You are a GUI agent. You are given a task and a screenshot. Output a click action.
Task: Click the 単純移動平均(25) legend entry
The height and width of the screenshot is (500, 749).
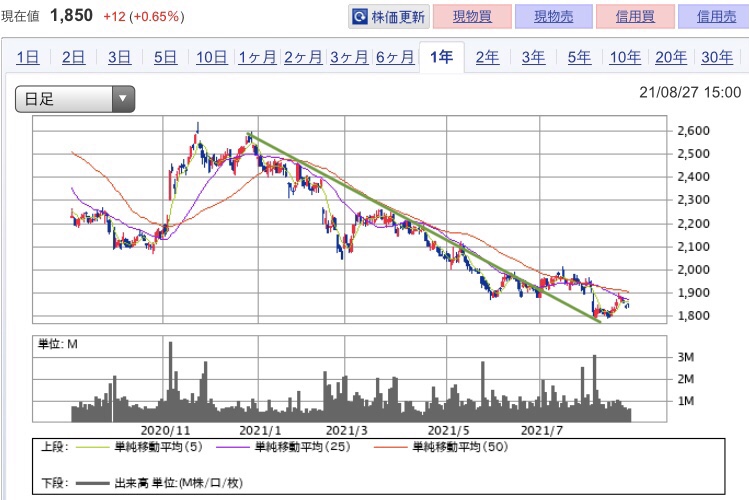283,447
